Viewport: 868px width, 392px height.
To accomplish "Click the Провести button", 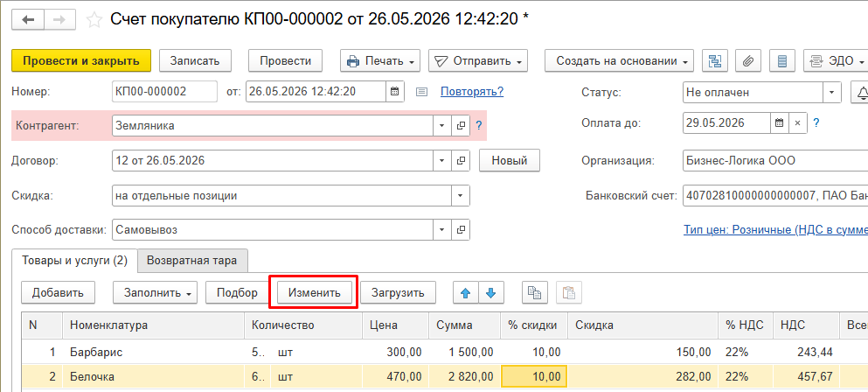I will pyautogui.click(x=285, y=61).
